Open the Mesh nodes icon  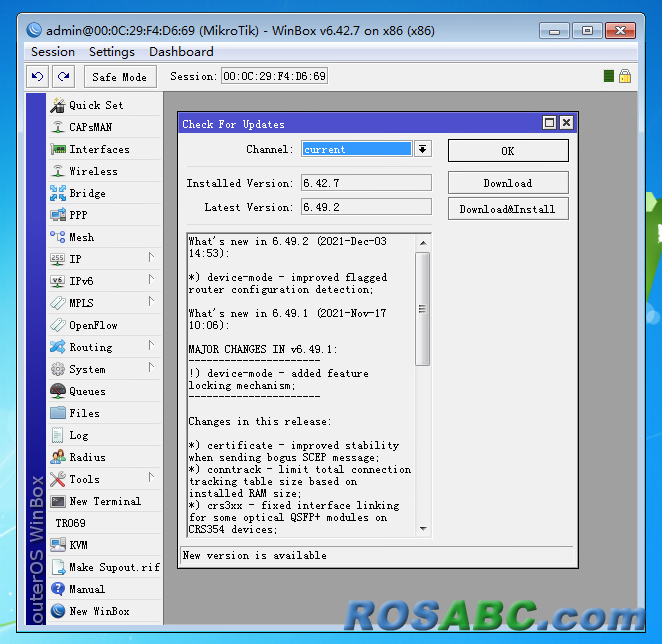coord(58,237)
